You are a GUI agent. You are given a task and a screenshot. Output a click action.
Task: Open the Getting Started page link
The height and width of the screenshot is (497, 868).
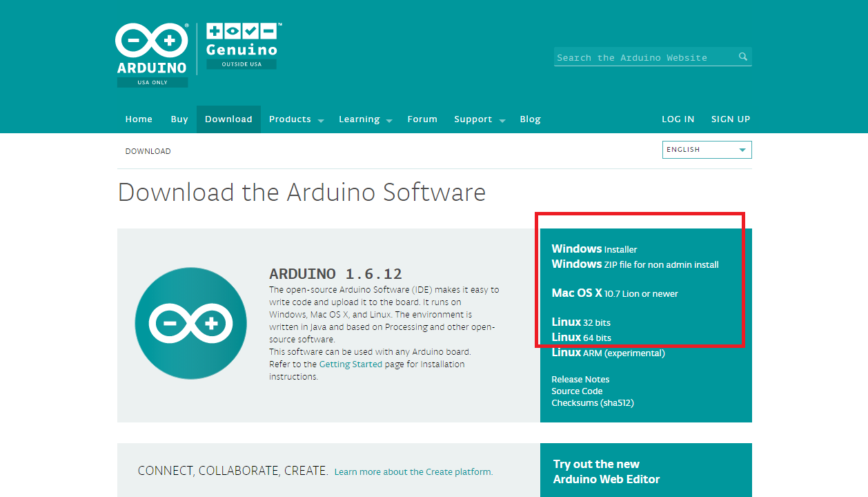coord(351,364)
